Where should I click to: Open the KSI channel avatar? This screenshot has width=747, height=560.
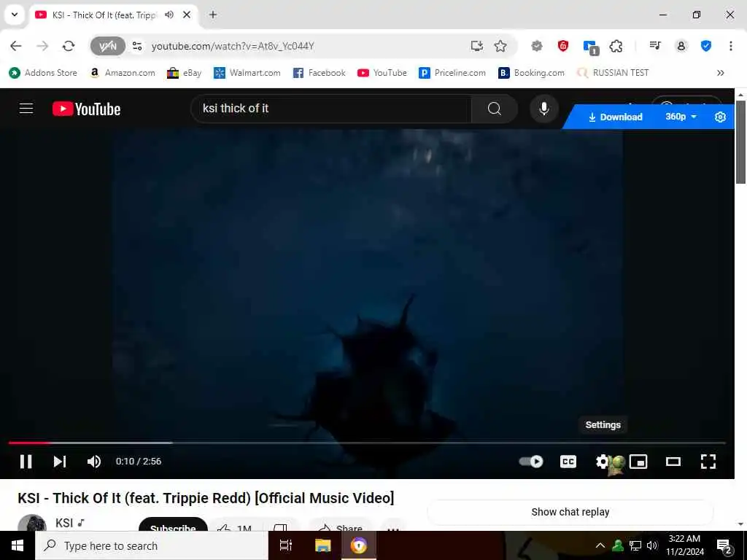click(32, 523)
